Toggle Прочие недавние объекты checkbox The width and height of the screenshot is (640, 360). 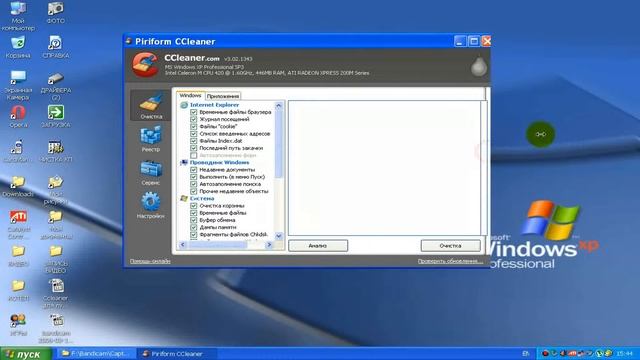coord(193,191)
